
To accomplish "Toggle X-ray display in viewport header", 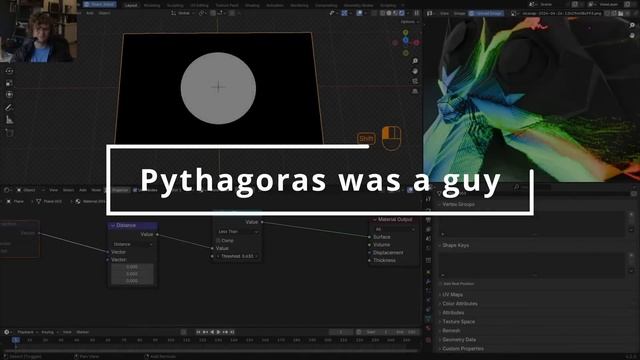I will click(x=374, y=13).
